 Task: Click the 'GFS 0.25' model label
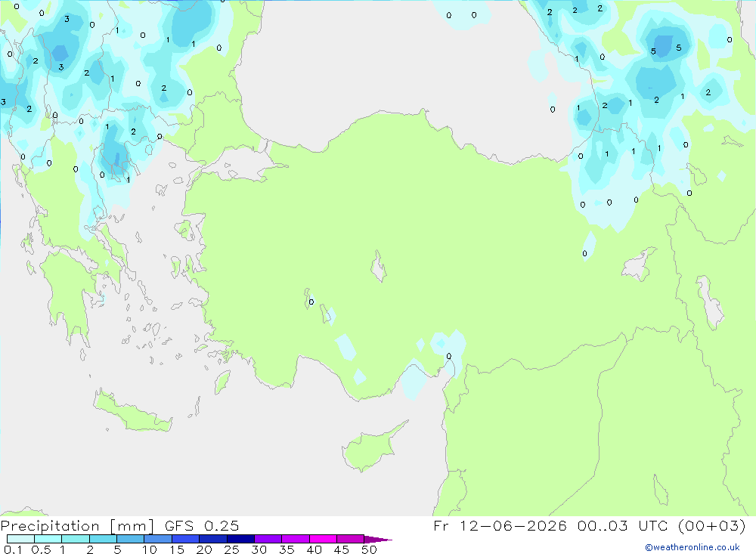click(x=202, y=525)
